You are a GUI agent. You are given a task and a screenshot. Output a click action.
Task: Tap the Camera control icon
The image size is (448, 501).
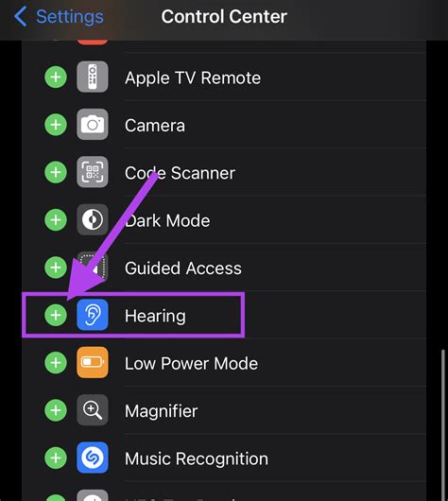[x=93, y=125]
